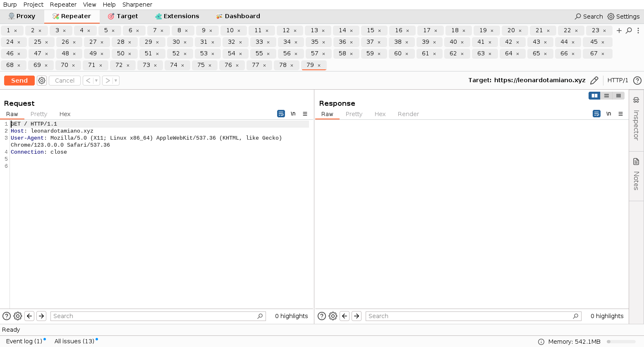
Task: Add a new Repeater tab
Action: 619,31
